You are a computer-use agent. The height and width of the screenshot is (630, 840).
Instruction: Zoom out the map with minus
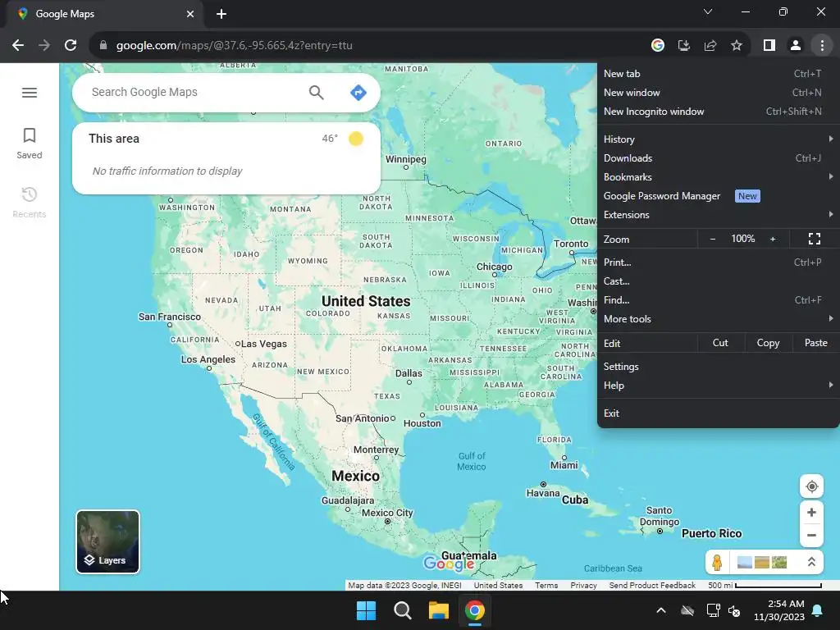pyautogui.click(x=811, y=535)
